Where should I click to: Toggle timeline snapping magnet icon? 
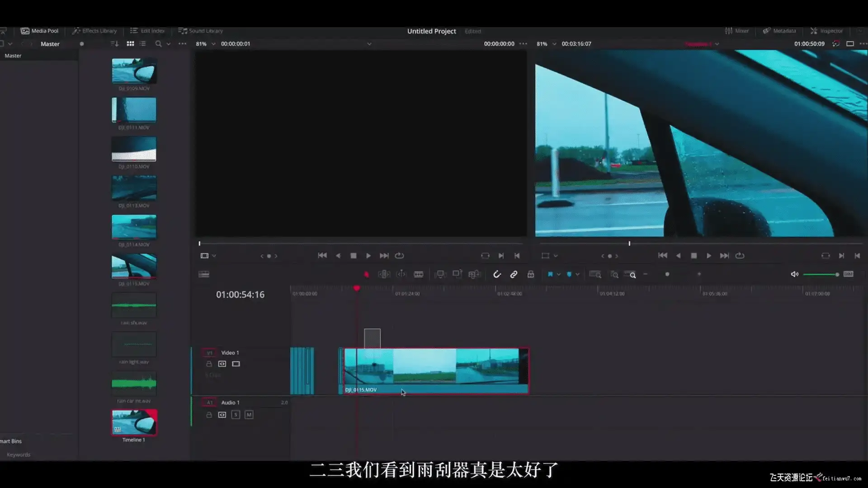[497, 274]
